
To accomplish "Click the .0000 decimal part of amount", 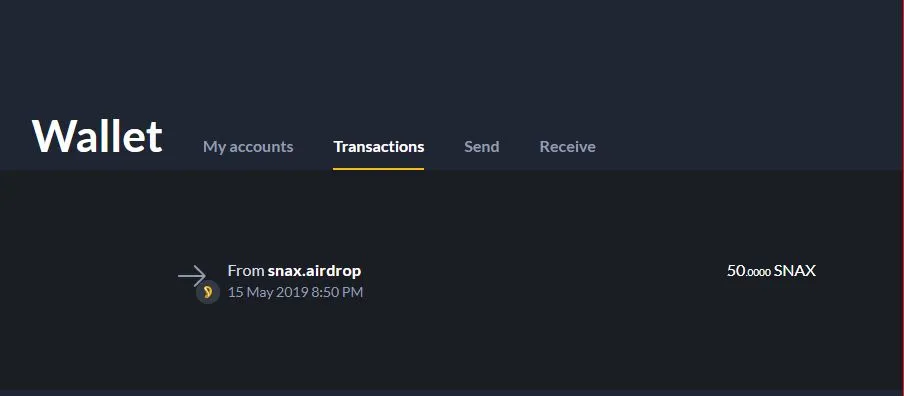I will coord(758,273).
